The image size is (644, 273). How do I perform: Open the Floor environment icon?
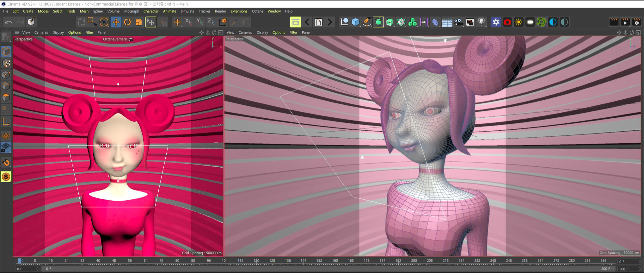447,22
